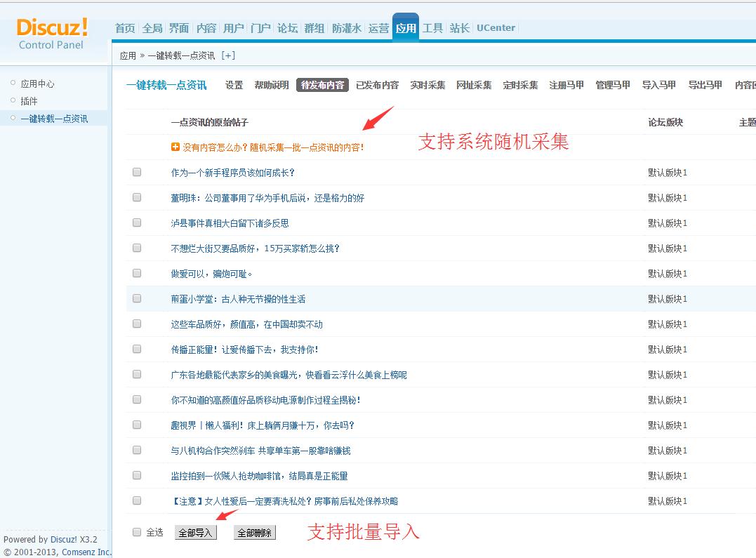
Task: Open the 防灌水 top menu
Action: tap(347, 28)
